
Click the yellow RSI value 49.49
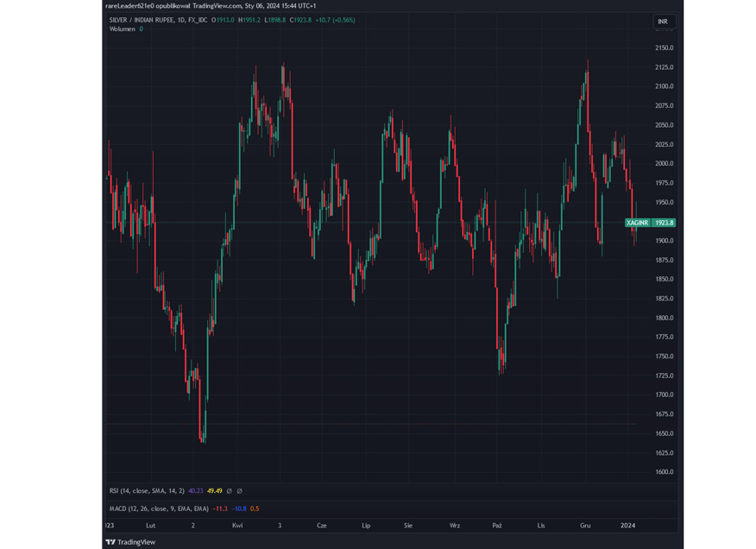(215, 491)
